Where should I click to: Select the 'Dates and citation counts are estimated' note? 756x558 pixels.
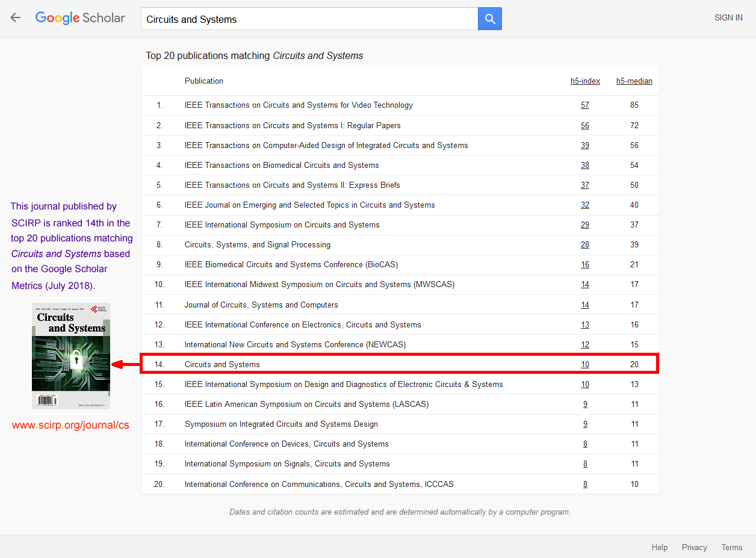[x=400, y=512]
